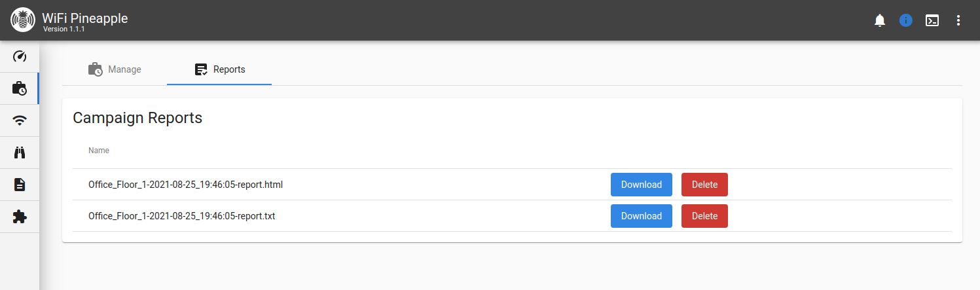Click the Name column header
The width and height of the screenshot is (980, 290).
click(99, 151)
